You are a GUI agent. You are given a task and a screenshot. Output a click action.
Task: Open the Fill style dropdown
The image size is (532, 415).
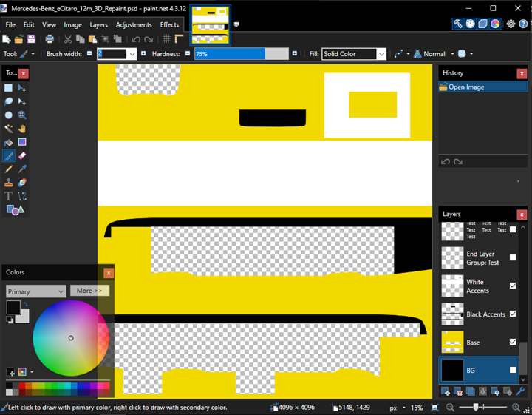click(382, 54)
